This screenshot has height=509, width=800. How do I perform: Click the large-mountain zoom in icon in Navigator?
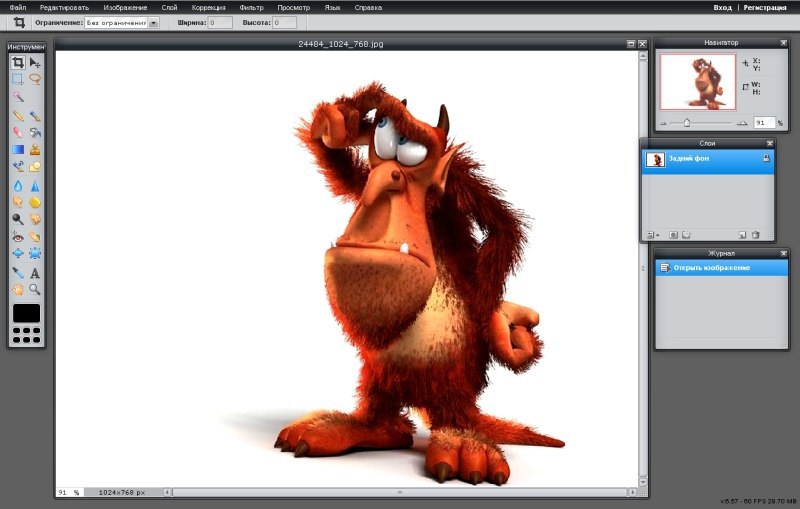coord(742,123)
